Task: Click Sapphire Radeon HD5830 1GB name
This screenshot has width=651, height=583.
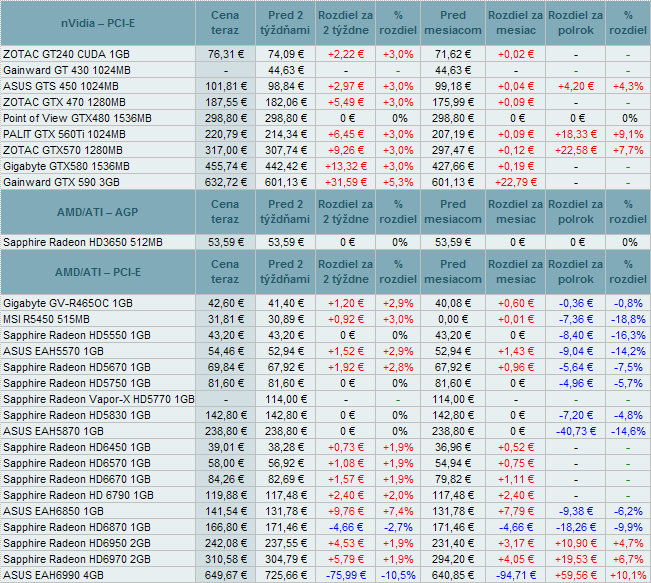Action: coord(77,415)
